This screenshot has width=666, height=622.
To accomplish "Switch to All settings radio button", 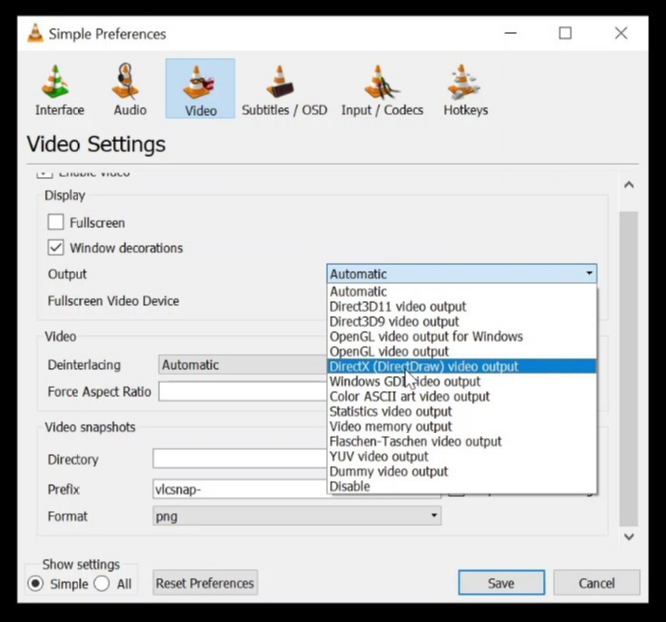I will click(102, 584).
